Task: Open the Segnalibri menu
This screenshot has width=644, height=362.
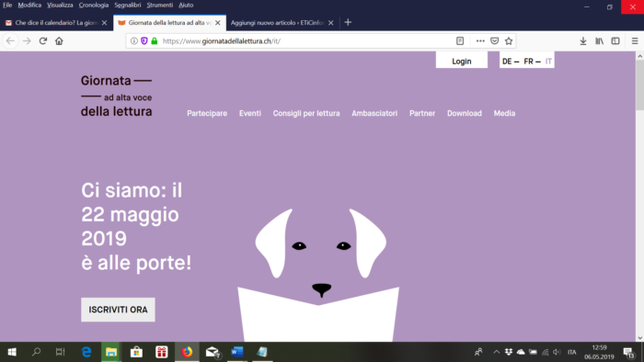Action: click(x=127, y=5)
